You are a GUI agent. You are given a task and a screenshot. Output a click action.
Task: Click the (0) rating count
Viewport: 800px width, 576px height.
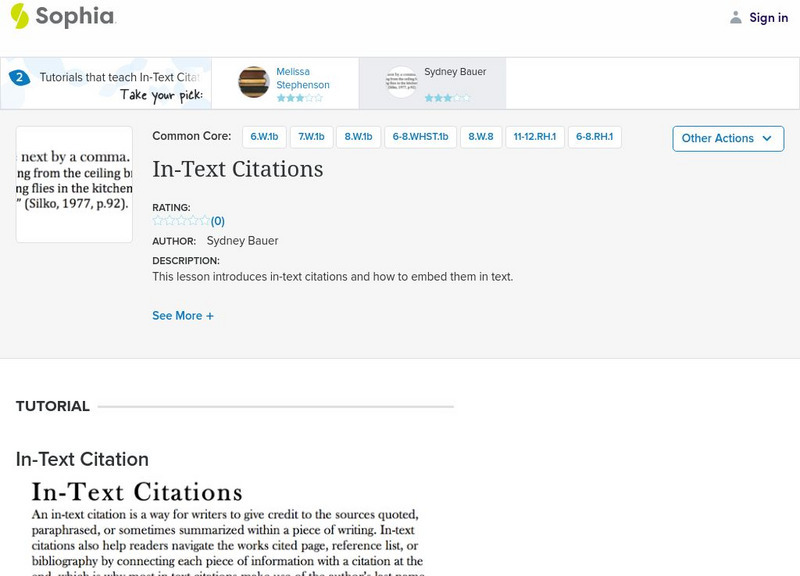click(218, 221)
